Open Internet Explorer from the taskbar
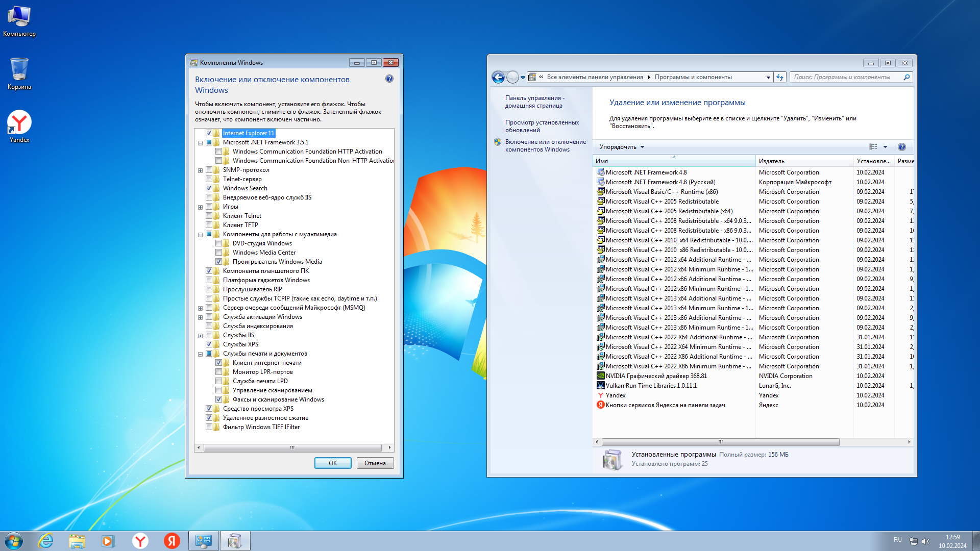This screenshot has width=980, height=551. click(46, 541)
